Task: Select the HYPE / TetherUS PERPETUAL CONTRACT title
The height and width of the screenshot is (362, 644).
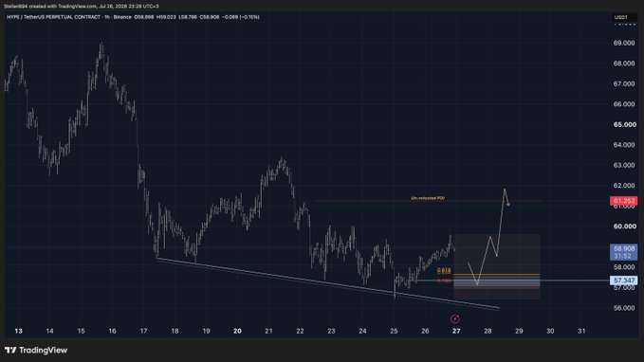Action: pos(53,17)
